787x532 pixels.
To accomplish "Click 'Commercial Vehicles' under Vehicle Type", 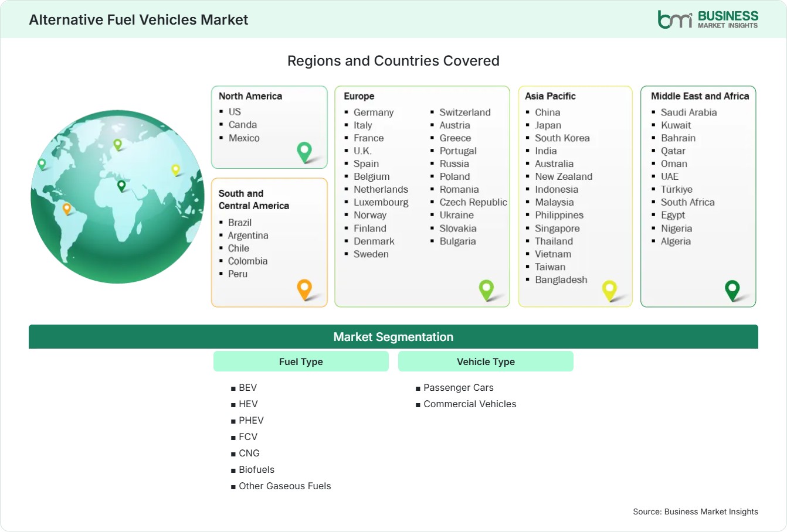I will click(x=470, y=404).
